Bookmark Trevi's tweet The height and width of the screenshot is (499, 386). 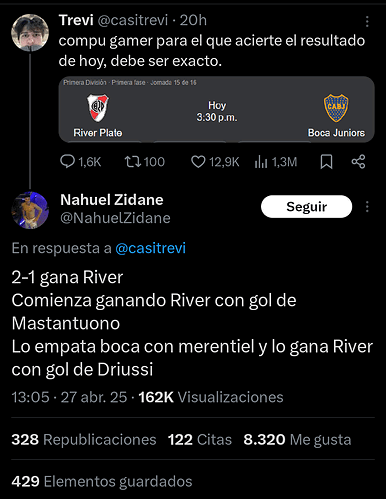(326, 162)
